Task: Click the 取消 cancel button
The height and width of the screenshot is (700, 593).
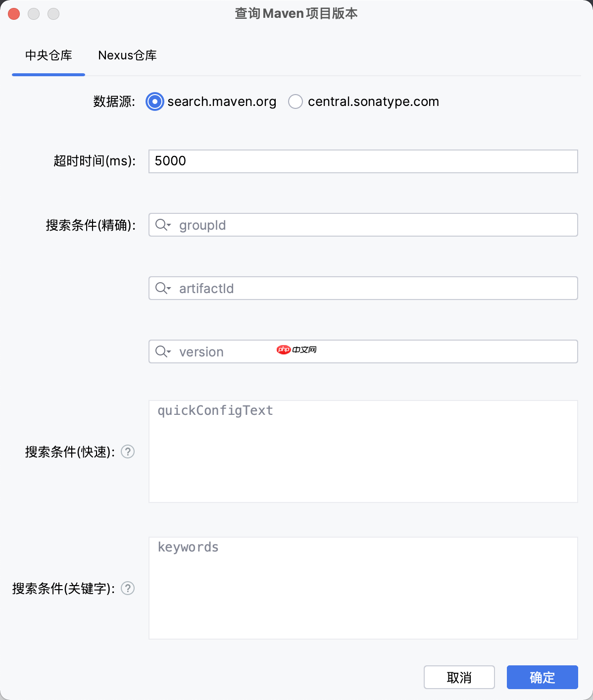Action: pos(459,677)
